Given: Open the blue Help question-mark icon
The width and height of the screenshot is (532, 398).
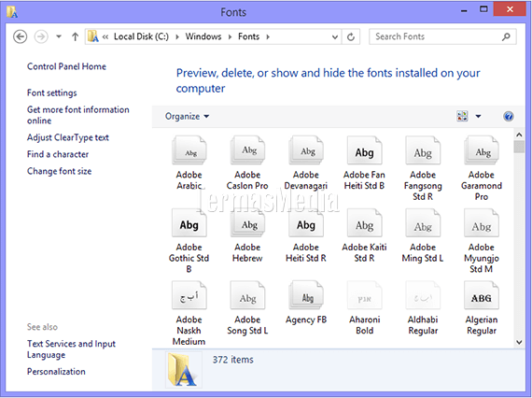Looking at the screenshot, I should pyautogui.click(x=509, y=116).
